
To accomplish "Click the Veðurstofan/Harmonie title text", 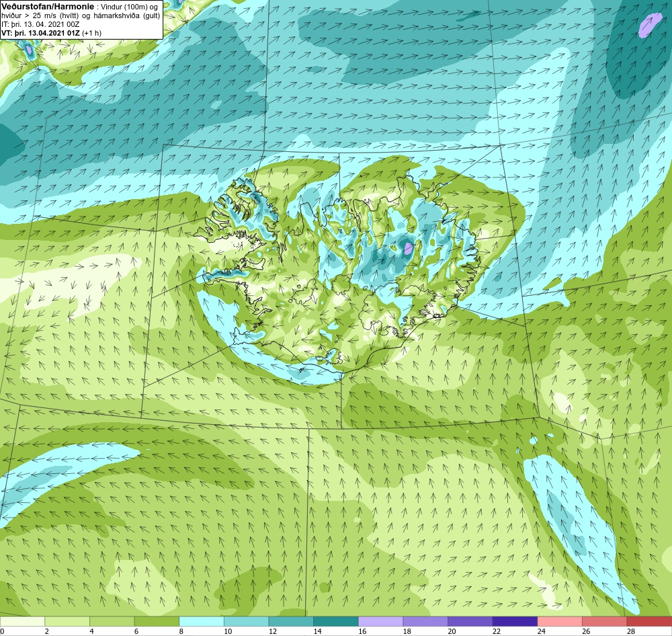I will pos(48,7).
